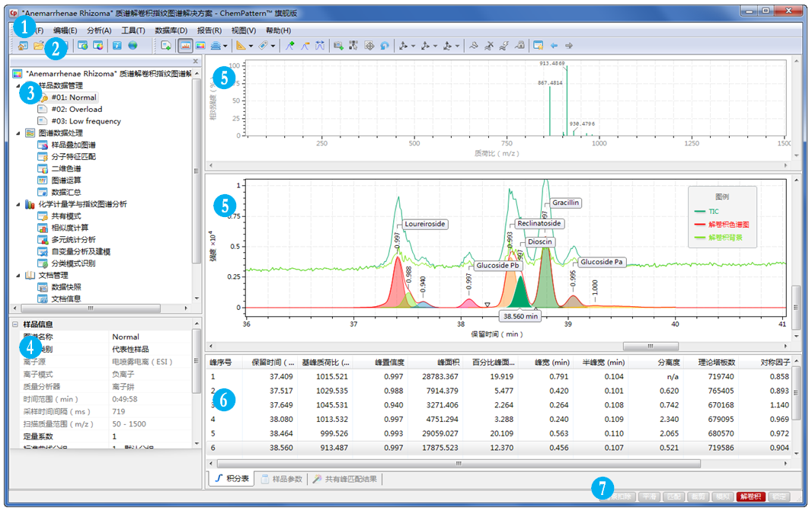Viewport: 812px width, 511px height.
Task: Click the TIC legend color line
Action: click(700, 212)
